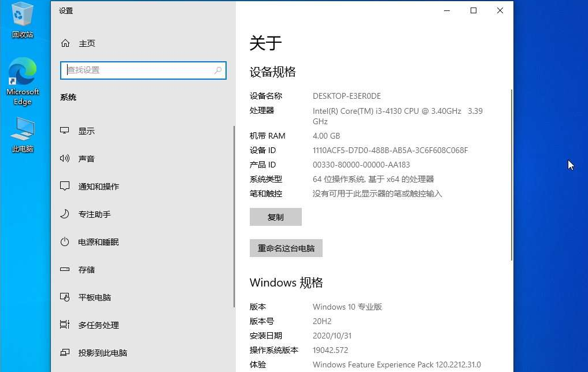Screen dimensions: 588x372
Task: Click the version number 20H2
Action: [322, 321]
